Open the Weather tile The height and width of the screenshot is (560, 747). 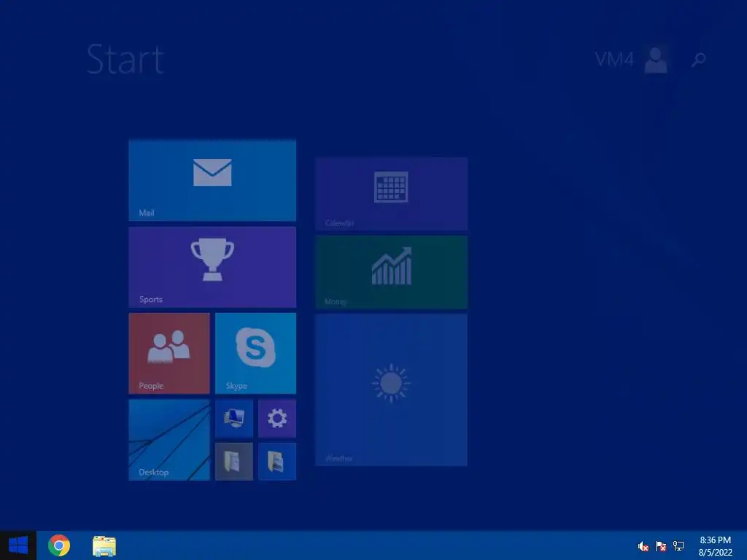click(391, 389)
